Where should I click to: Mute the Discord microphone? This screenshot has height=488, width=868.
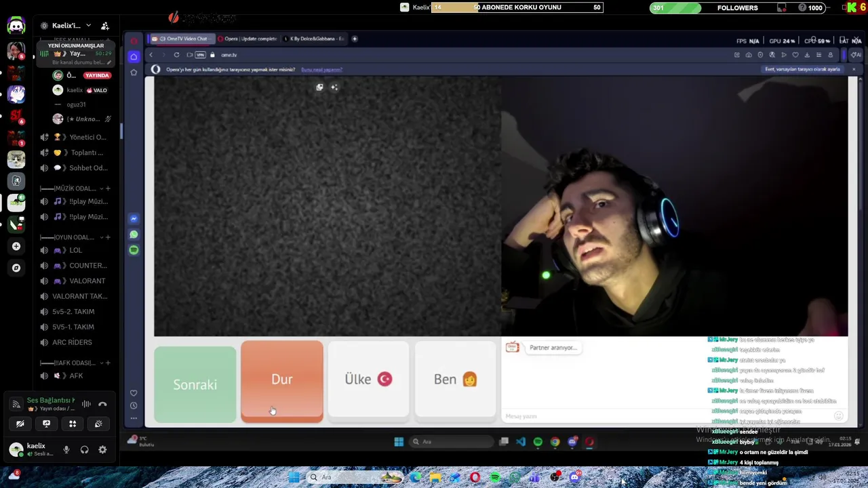tap(66, 449)
